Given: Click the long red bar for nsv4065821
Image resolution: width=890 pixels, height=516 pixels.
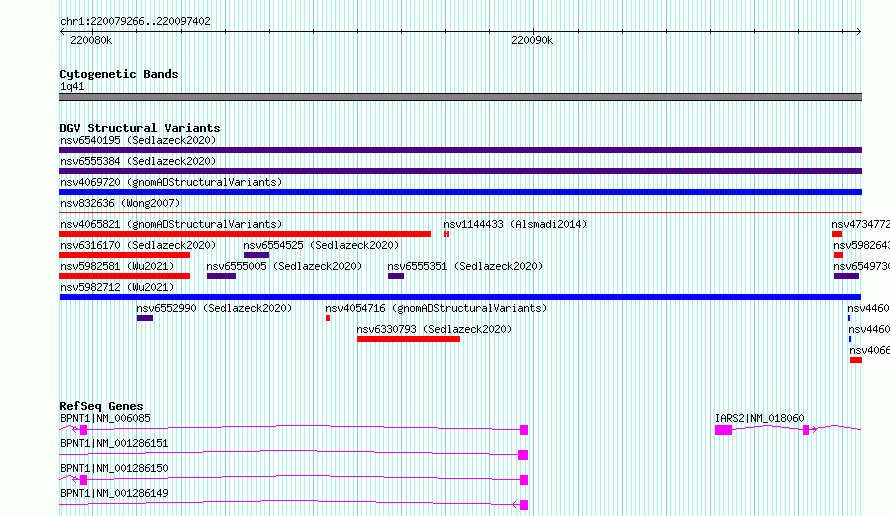Looking at the screenshot, I should [245, 234].
